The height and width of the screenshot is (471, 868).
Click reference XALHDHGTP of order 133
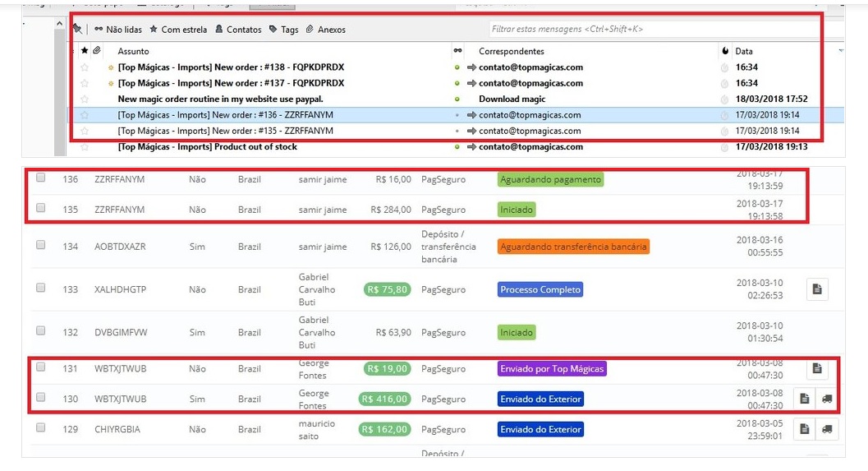[120, 289]
